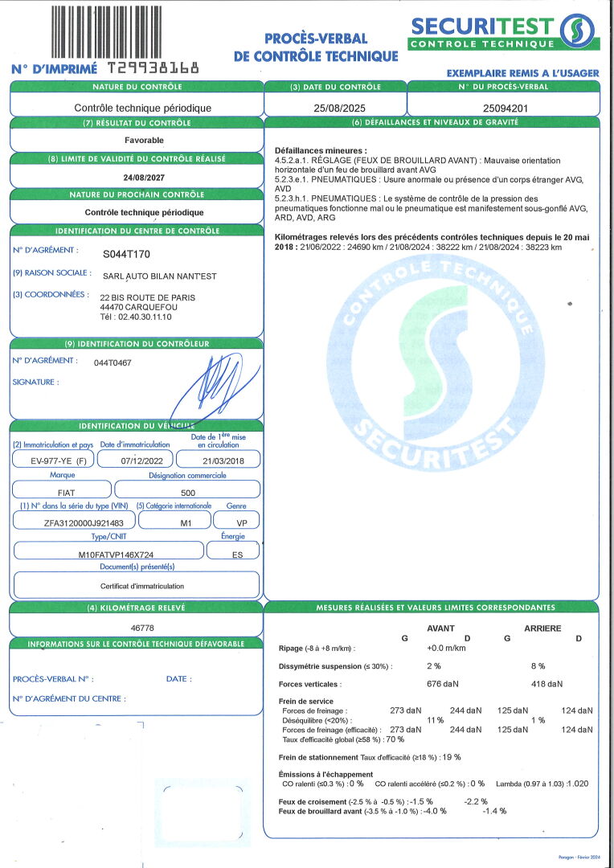Image resolution: width=614 pixels, height=868 pixels.
Task: Select defect line '5.2.3.h.1. PNEUMATIQUES' pressure system
Action: 432,208
